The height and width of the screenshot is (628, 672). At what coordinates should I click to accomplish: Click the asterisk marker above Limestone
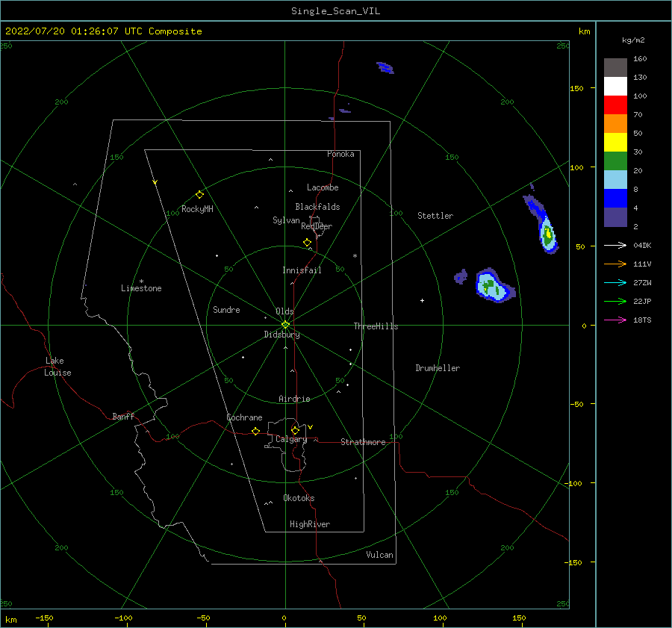141,282
